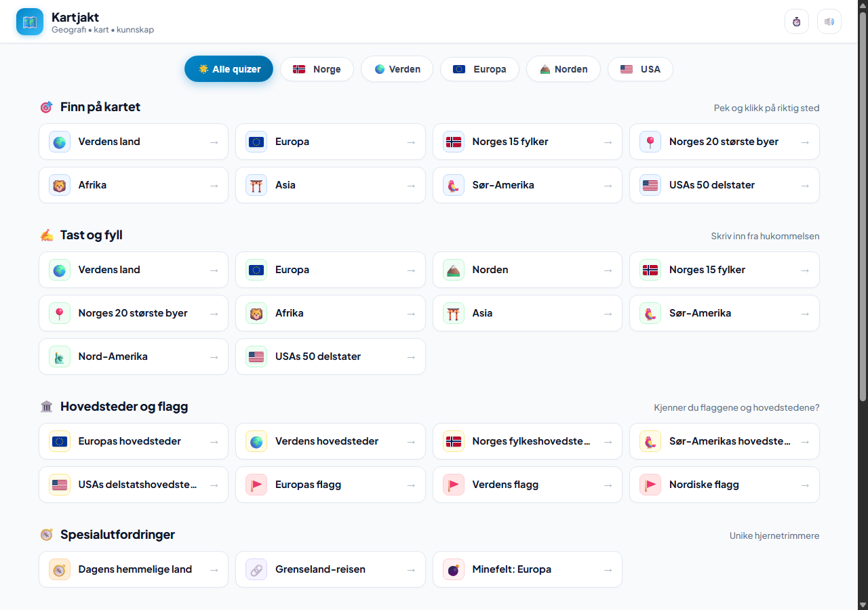Filter quizzes by the Norden tab

click(564, 69)
